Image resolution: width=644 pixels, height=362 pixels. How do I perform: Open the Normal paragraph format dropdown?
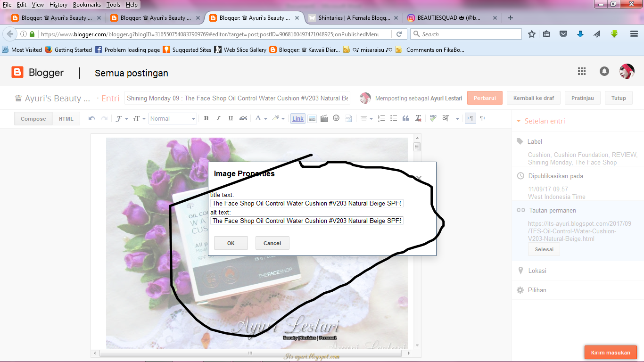coord(173,119)
